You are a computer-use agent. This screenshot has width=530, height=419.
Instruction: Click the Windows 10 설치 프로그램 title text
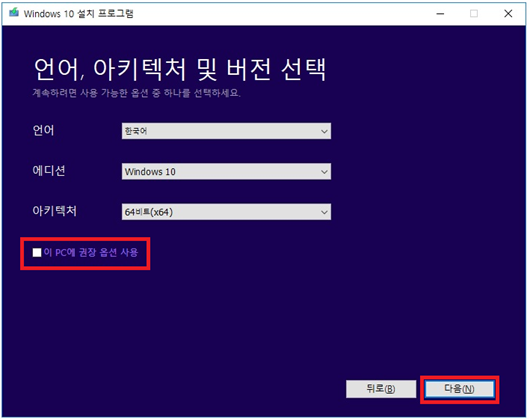78,14
